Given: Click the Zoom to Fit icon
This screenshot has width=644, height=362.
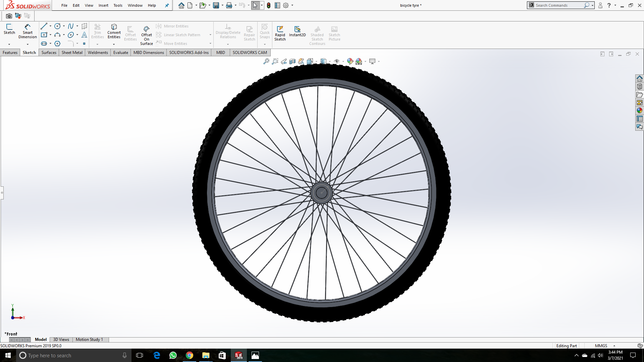Looking at the screenshot, I should [266, 61].
